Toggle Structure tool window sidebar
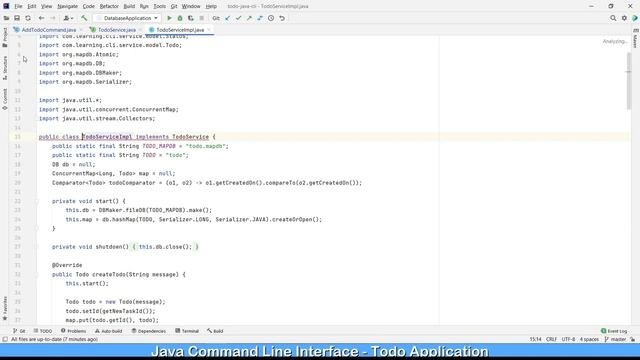Viewport: 640px width, 360px height. 5,67
